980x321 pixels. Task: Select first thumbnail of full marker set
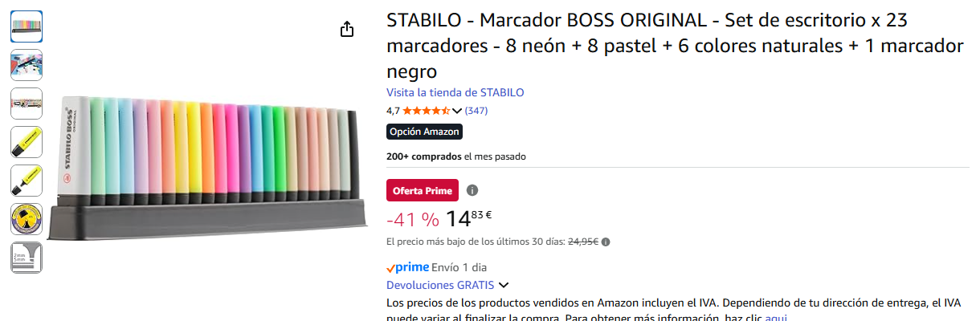27,26
